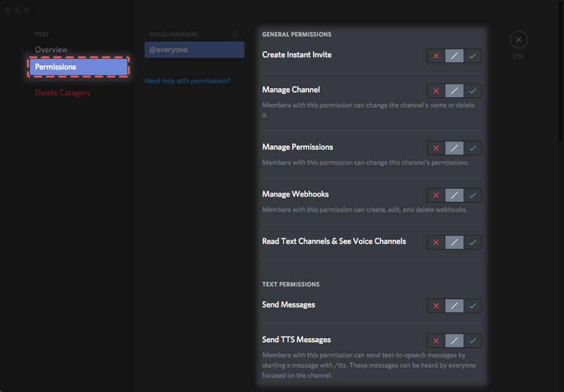Open the 'Need help with permissions?' link
This screenshot has width=564, height=392.
point(187,81)
